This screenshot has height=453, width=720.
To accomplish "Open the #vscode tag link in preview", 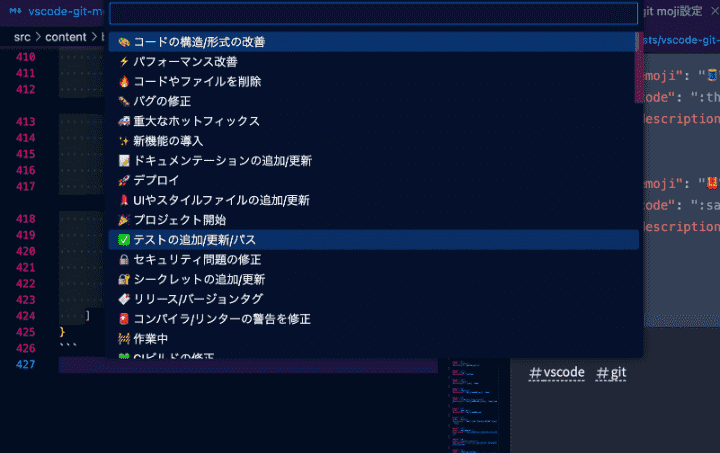I will point(557,373).
